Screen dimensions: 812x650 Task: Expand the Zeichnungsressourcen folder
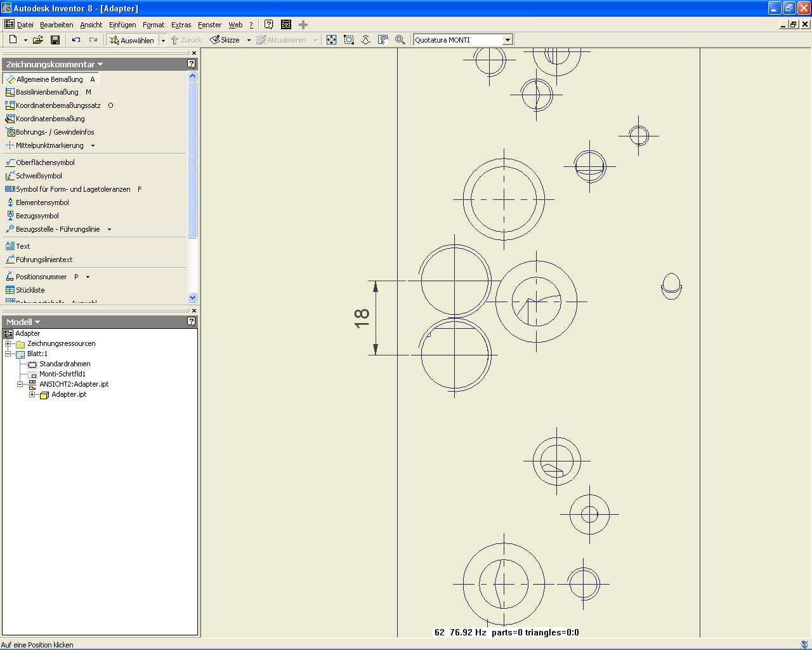pos(8,343)
